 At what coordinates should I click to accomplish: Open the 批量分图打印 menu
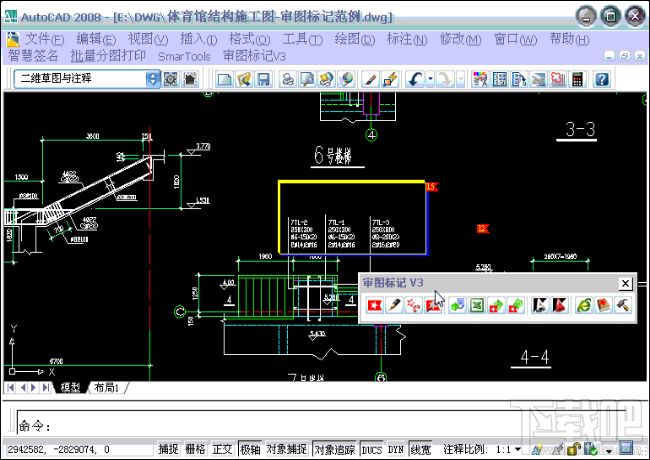click(x=108, y=56)
